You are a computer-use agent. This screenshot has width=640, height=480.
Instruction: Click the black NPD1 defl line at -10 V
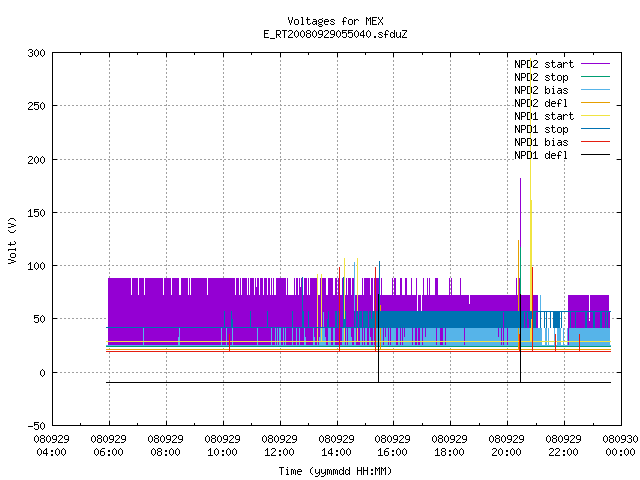(x=358, y=382)
